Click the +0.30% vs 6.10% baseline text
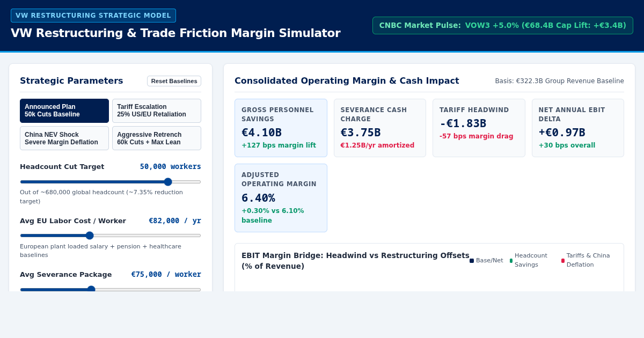644x338 pixels. (x=273, y=216)
